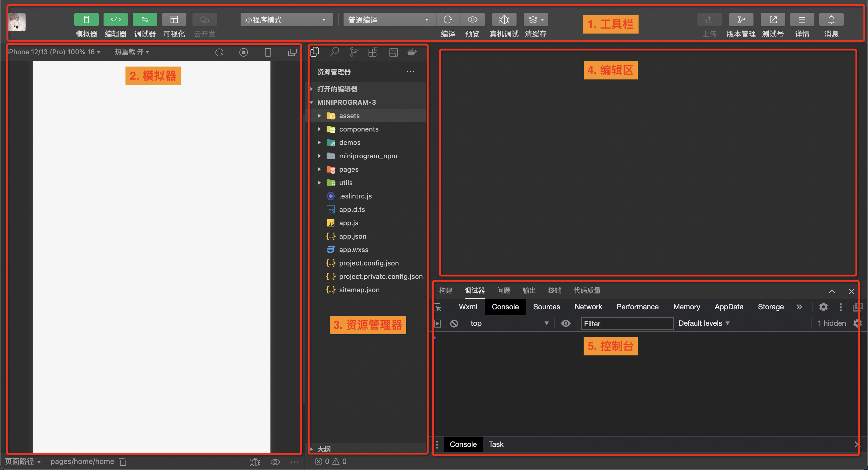
Task: Open source control branch icon in sidebar
Action: click(354, 52)
